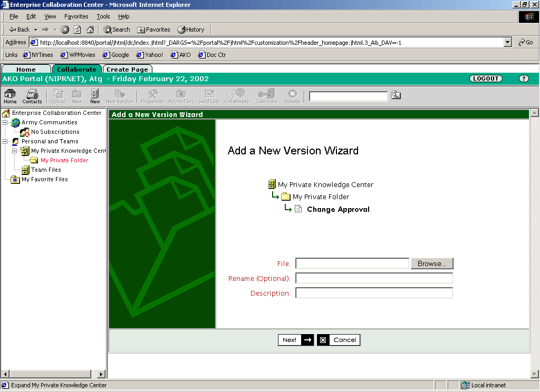Click the browser Refresh icon
The width and height of the screenshot is (540, 392).
coord(78,30)
